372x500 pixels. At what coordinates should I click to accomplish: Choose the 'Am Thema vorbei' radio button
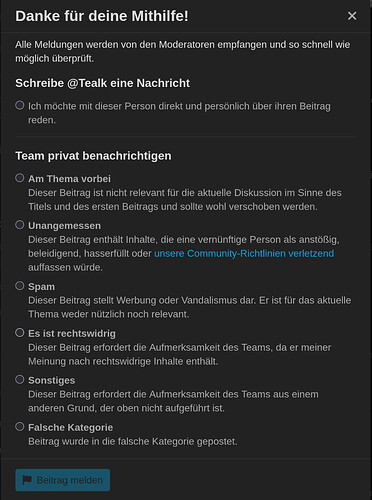(20, 178)
